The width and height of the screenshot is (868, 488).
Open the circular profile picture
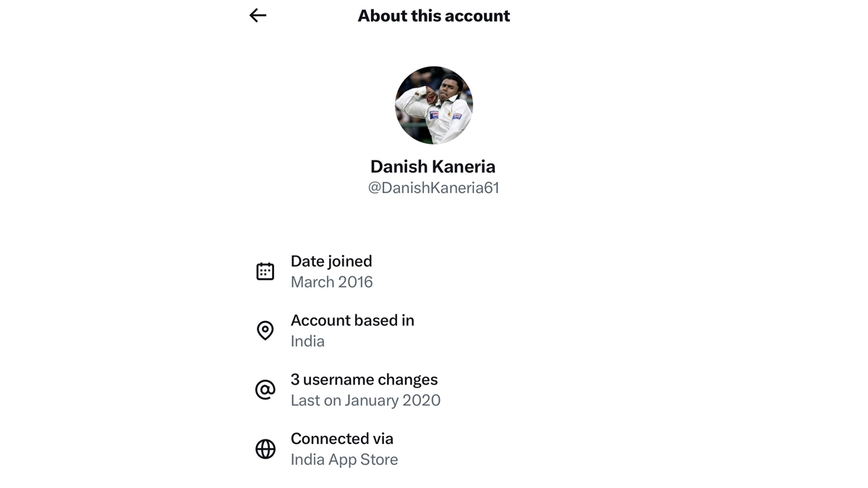(434, 106)
